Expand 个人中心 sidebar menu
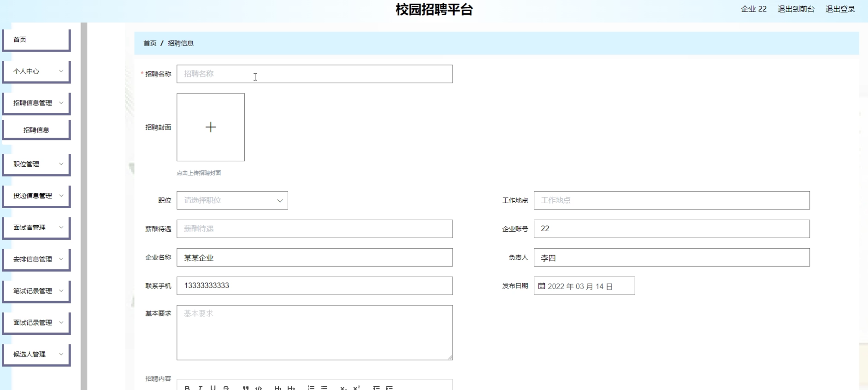 (x=36, y=71)
